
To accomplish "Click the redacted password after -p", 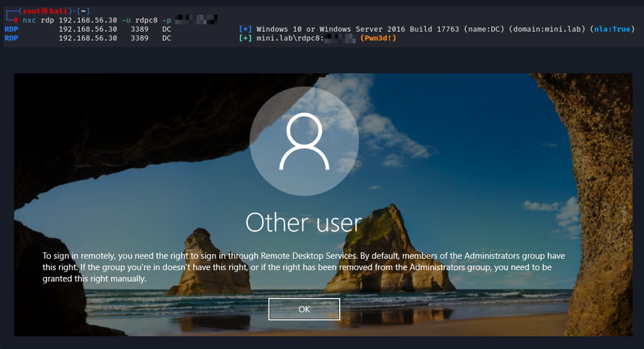I will tap(197, 19).
